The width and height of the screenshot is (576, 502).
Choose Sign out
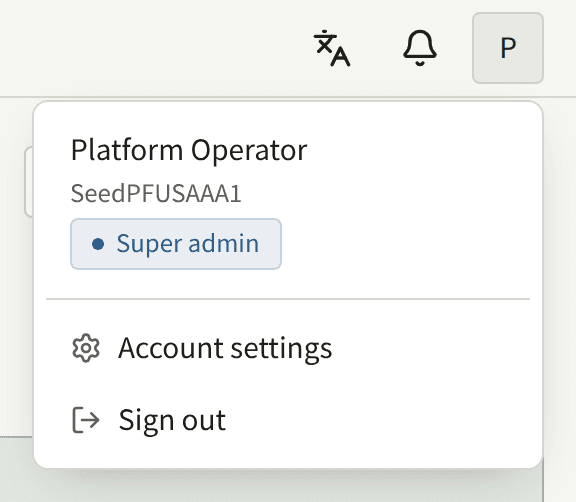coord(288,420)
